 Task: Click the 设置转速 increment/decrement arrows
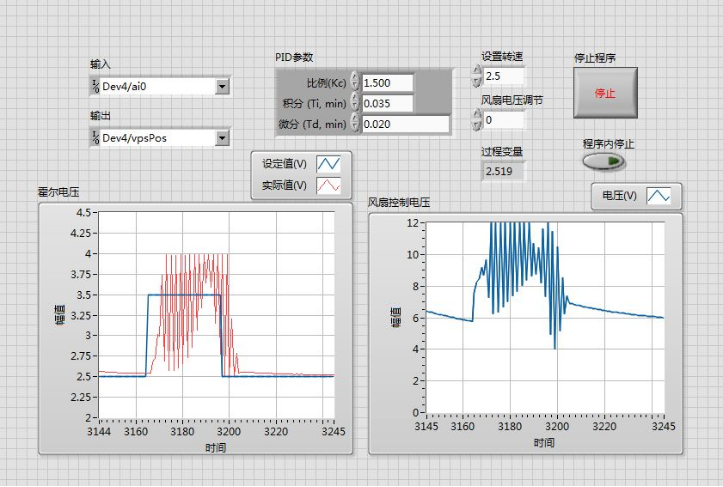tap(476, 76)
